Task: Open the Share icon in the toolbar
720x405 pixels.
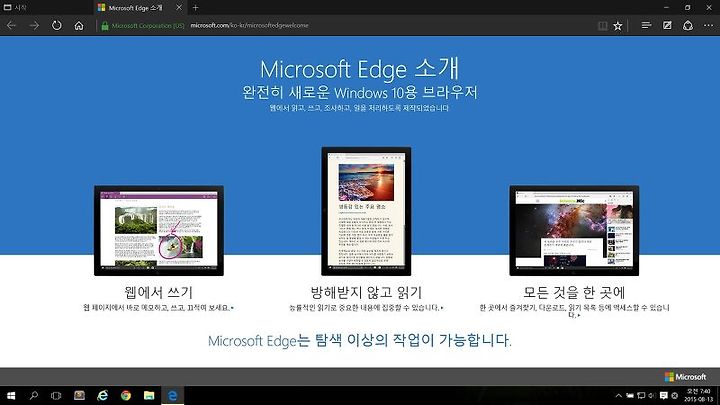Action: point(688,26)
